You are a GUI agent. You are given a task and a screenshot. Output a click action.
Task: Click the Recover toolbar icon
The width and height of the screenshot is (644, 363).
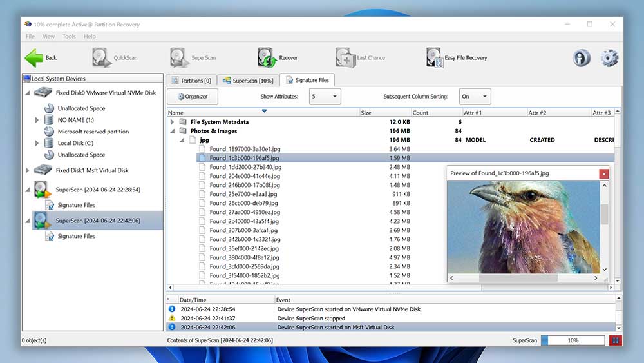267,57
